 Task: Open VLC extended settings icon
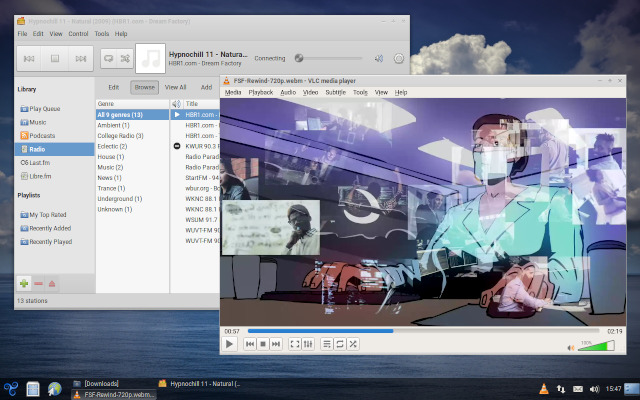pyautogui.click(x=308, y=344)
